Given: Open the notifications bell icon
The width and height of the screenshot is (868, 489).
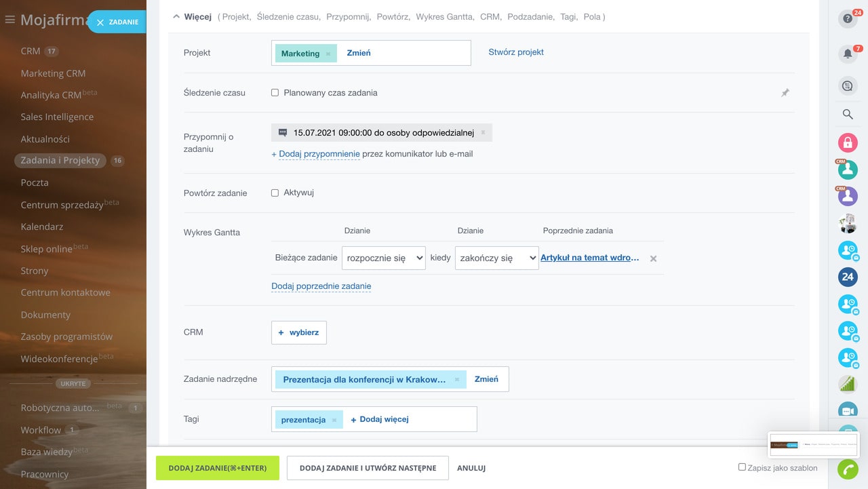Looking at the screenshot, I should pos(847,54).
